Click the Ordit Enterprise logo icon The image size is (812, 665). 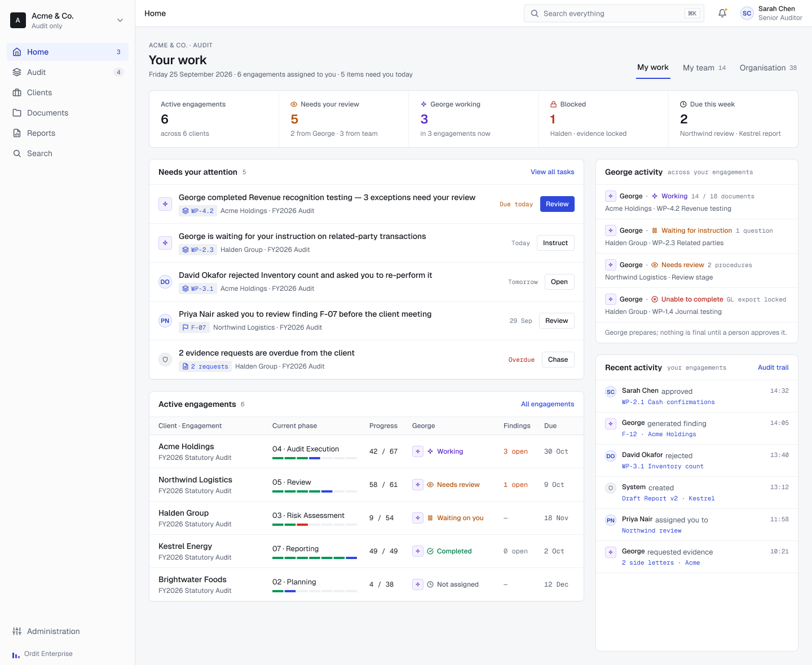[16, 654]
